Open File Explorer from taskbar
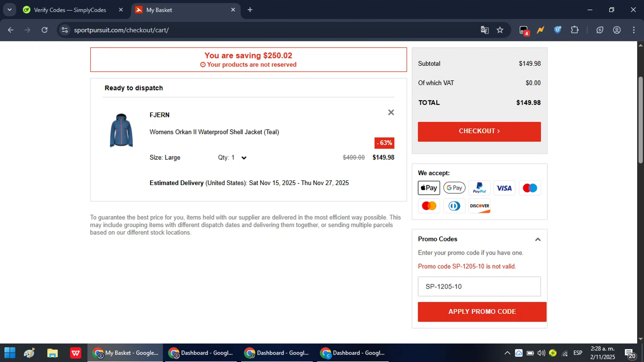Screen dimensions: 644x362 coord(52,353)
